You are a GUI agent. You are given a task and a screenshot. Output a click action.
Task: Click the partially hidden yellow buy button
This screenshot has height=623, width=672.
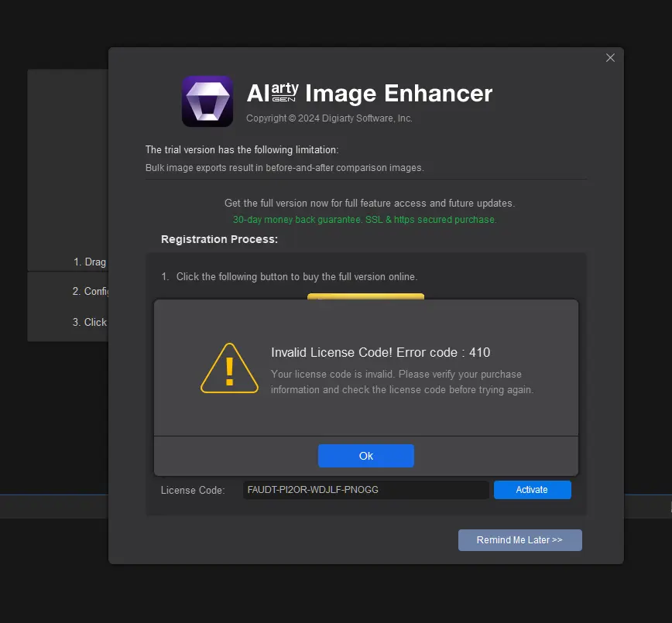coord(365,296)
